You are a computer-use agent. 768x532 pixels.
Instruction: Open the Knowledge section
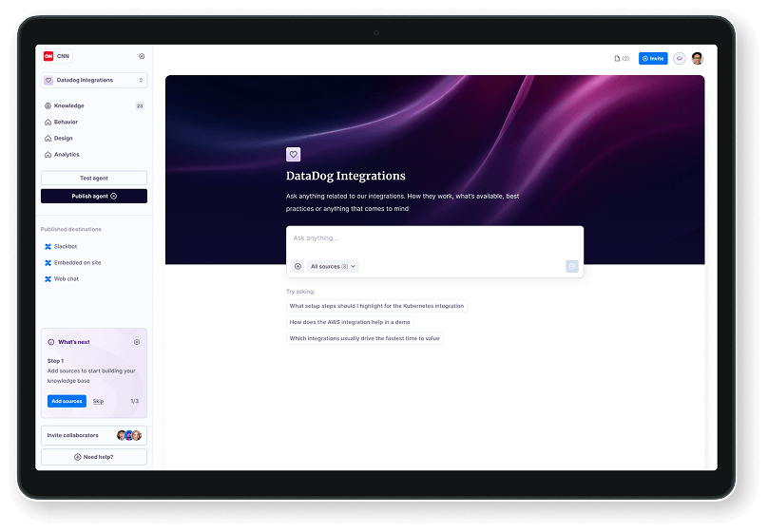[x=94, y=105]
